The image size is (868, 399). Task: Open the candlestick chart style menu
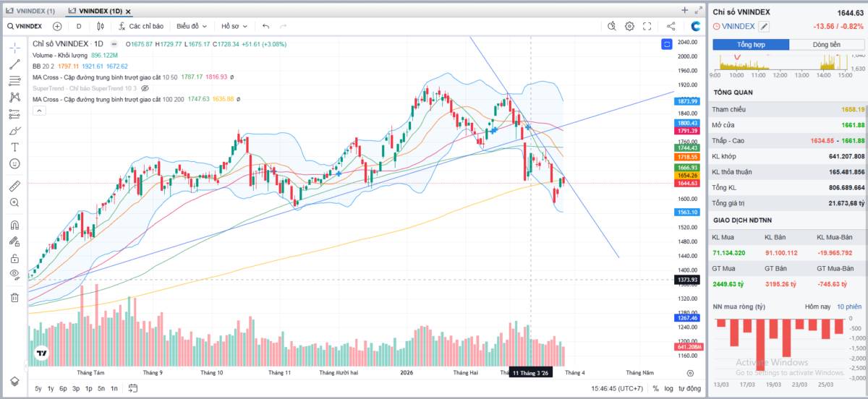click(x=101, y=26)
